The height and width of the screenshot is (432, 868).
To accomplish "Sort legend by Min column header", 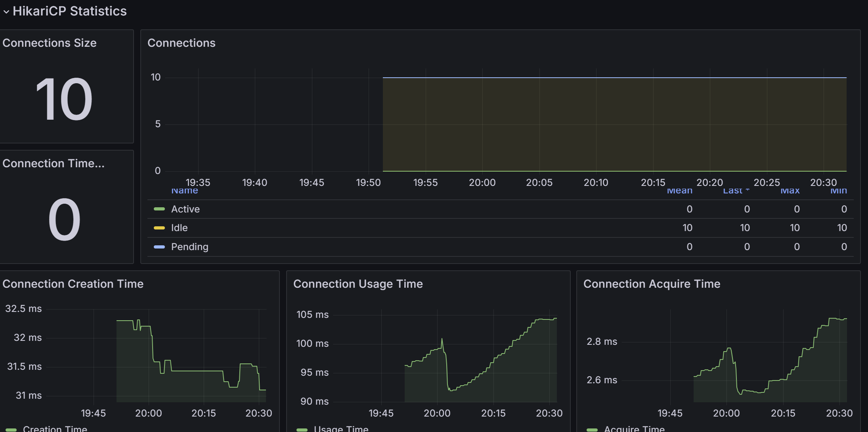I will click(x=839, y=191).
